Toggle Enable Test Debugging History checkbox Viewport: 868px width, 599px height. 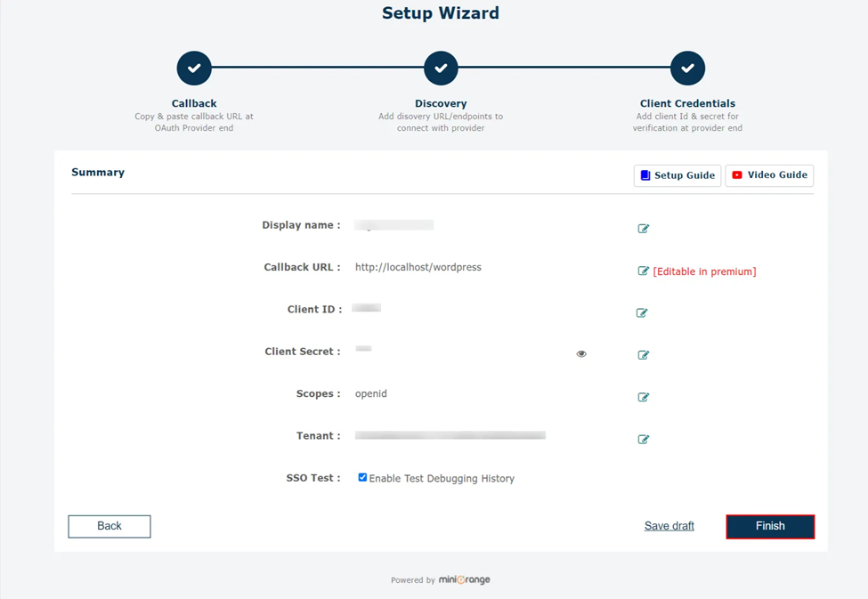pyautogui.click(x=362, y=477)
